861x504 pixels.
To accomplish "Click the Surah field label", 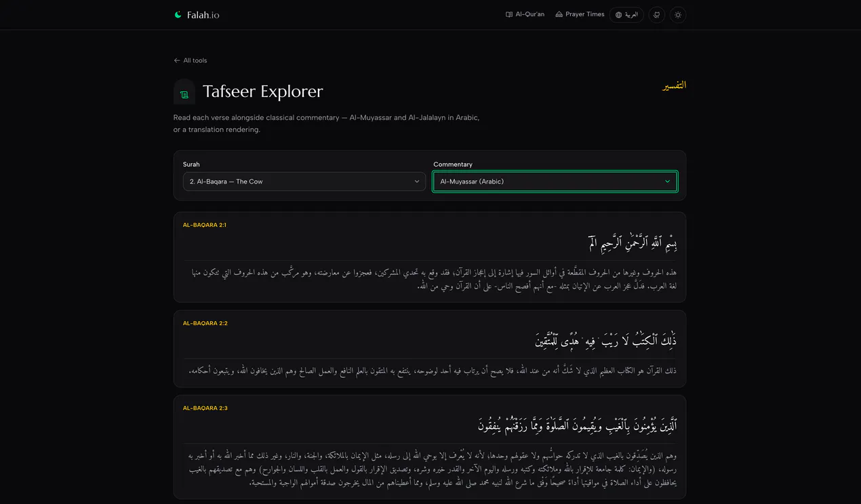I will 191,164.
